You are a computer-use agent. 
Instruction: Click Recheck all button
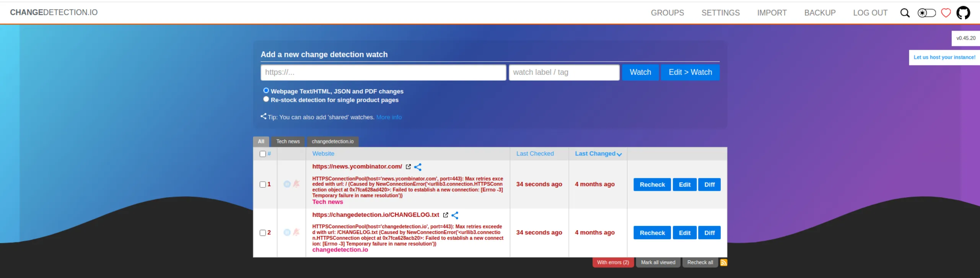pos(700,262)
